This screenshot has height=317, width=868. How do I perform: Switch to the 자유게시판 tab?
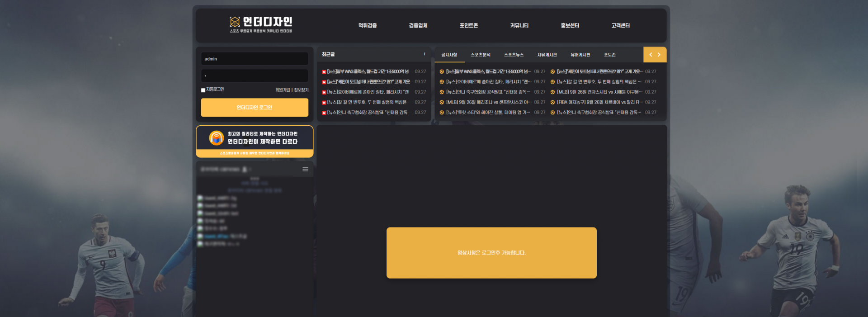point(547,55)
